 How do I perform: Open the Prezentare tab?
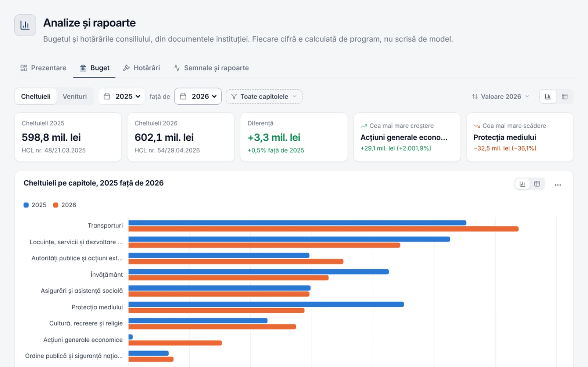click(43, 68)
